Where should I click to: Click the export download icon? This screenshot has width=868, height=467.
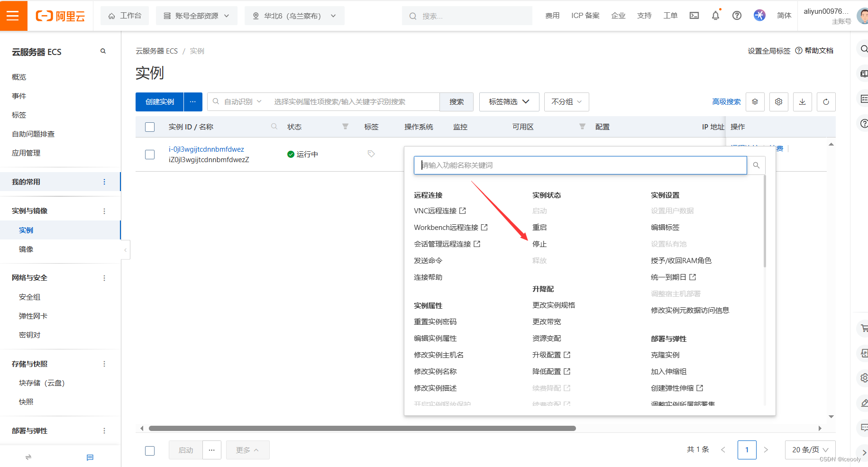pos(803,102)
